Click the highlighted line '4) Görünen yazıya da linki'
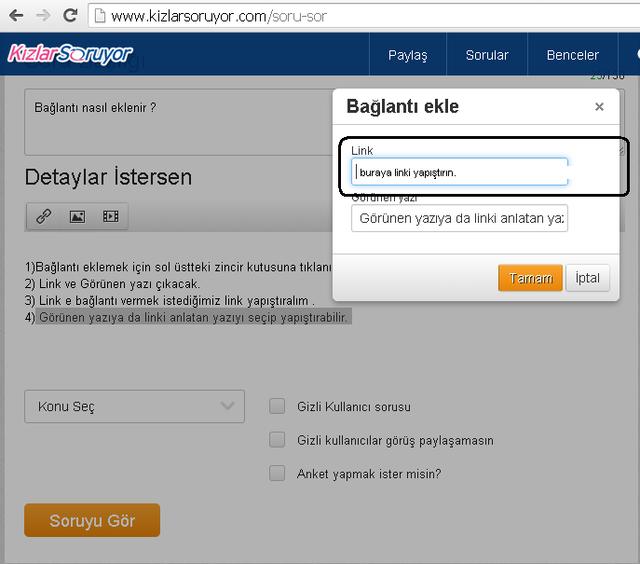This screenshot has height=564, width=640. point(187,318)
